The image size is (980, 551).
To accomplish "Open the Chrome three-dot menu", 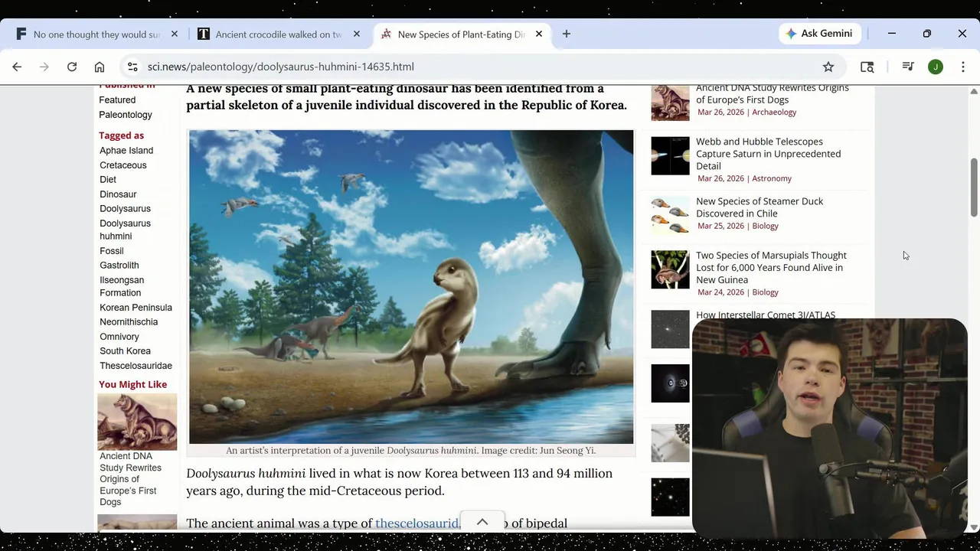I will 963,67.
